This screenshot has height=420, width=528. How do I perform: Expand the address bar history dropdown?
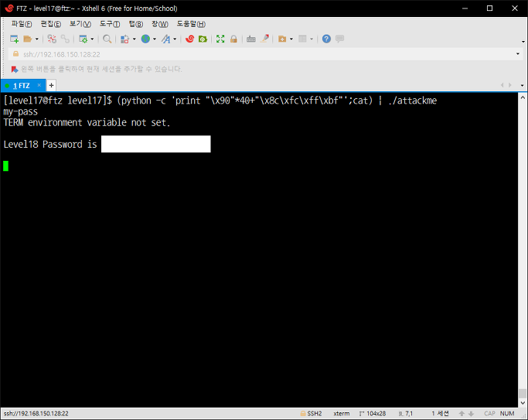pyautogui.click(x=518, y=54)
